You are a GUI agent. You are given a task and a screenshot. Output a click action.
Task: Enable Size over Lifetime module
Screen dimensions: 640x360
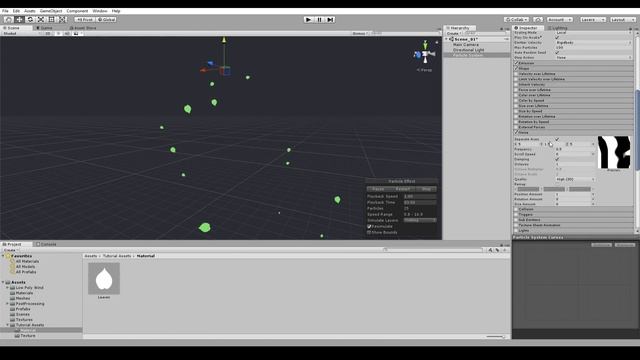coord(516,106)
